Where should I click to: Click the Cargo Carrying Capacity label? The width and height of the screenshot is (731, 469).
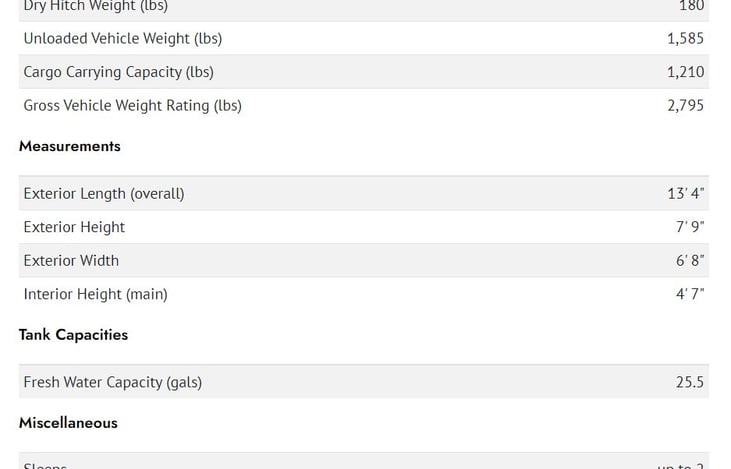point(118,72)
